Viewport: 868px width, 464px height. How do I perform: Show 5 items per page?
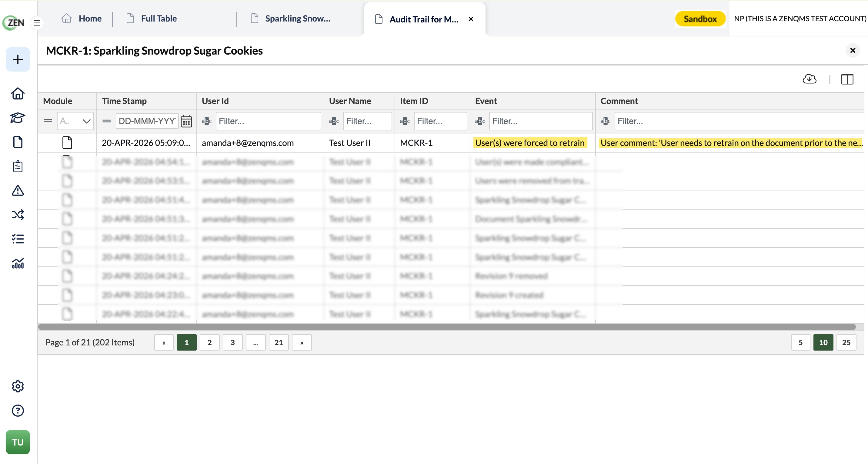coord(800,343)
